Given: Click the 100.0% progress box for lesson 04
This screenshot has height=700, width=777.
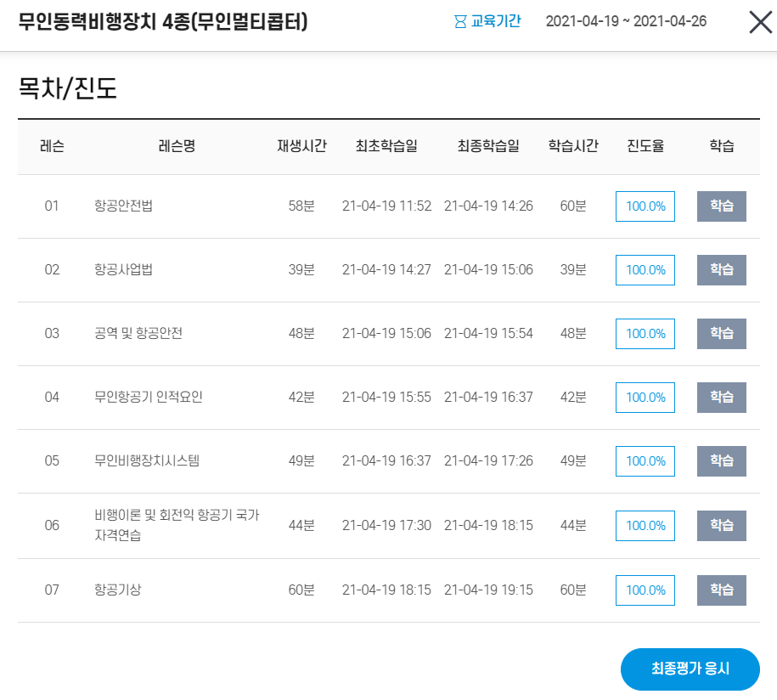Looking at the screenshot, I should coord(645,398).
